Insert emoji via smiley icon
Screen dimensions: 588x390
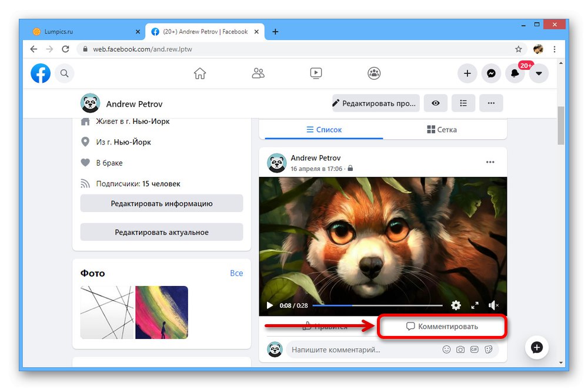pyautogui.click(x=446, y=349)
